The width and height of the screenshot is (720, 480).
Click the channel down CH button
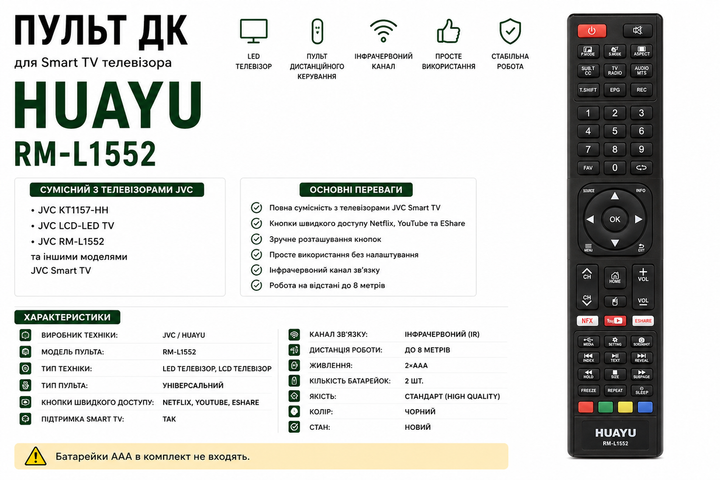click(587, 299)
